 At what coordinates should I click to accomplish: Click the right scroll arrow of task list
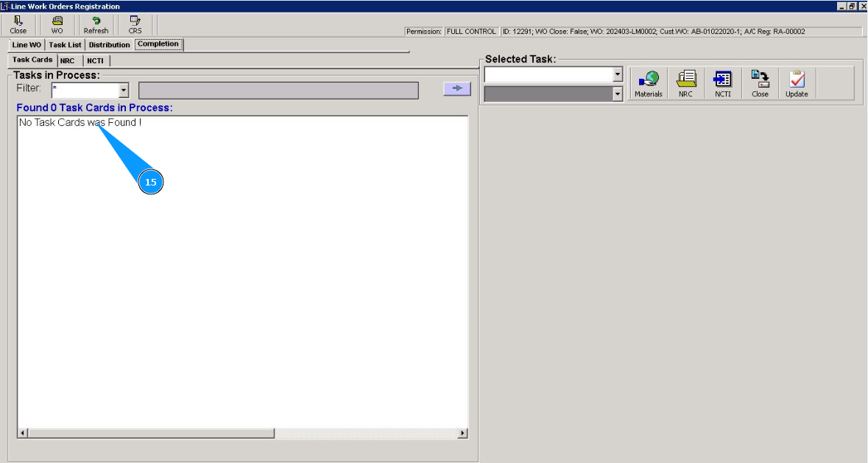pyautogui.click(x=462, y=433)
